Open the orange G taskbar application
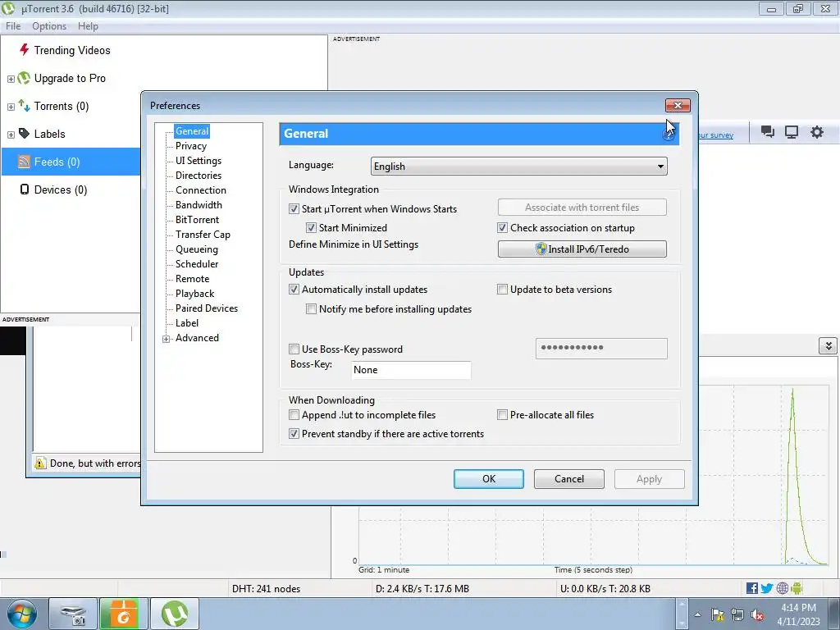 pos(124,614)
